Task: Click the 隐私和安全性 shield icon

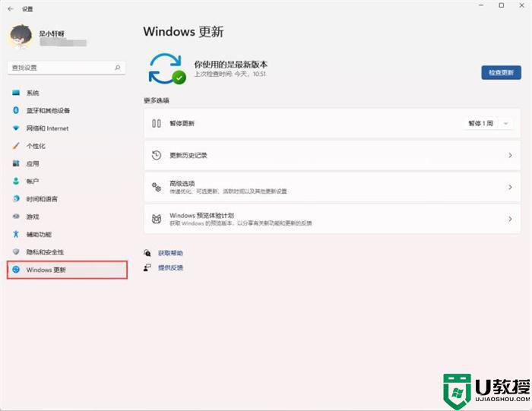Action: [x=16, y=251]
